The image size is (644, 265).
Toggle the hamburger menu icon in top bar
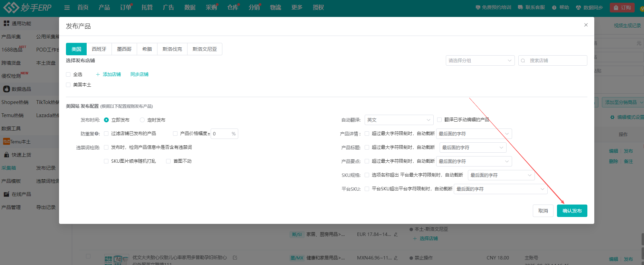pos(67,8)
